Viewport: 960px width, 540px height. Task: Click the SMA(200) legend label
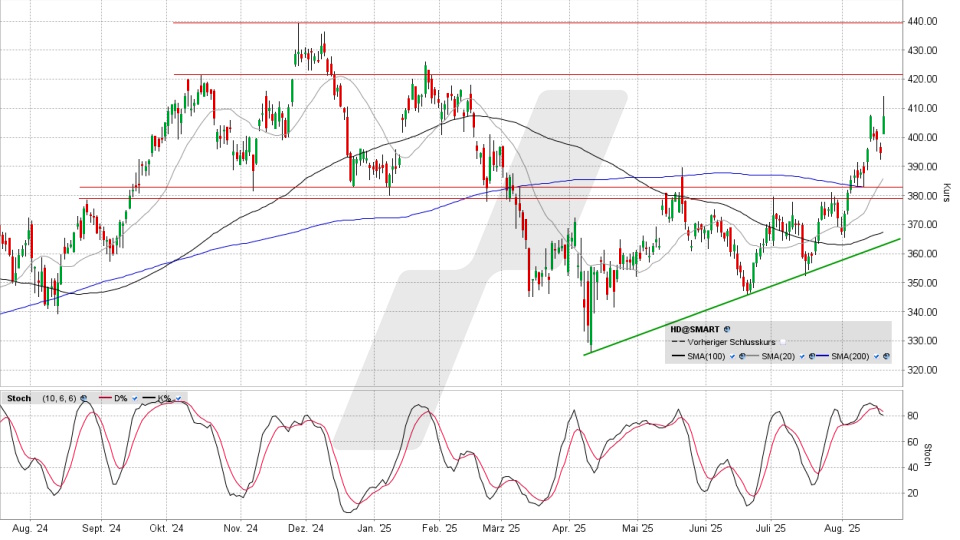coord(850,356)
